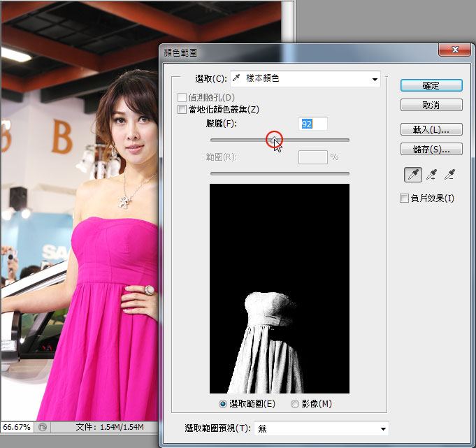Select the Eyedropper sampling tool
Image resolution: width=476 pixels, height=448 pixels.
tap(412, 175)
